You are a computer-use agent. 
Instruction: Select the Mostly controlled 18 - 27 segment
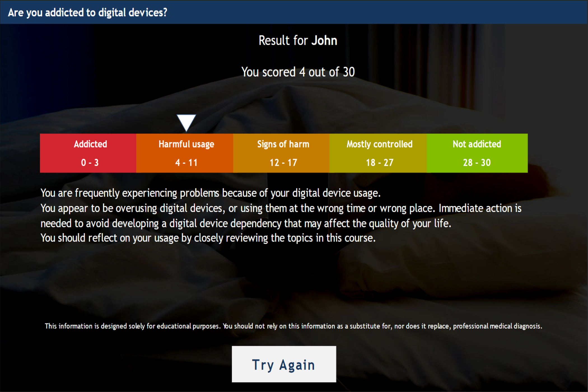(378, 153)
